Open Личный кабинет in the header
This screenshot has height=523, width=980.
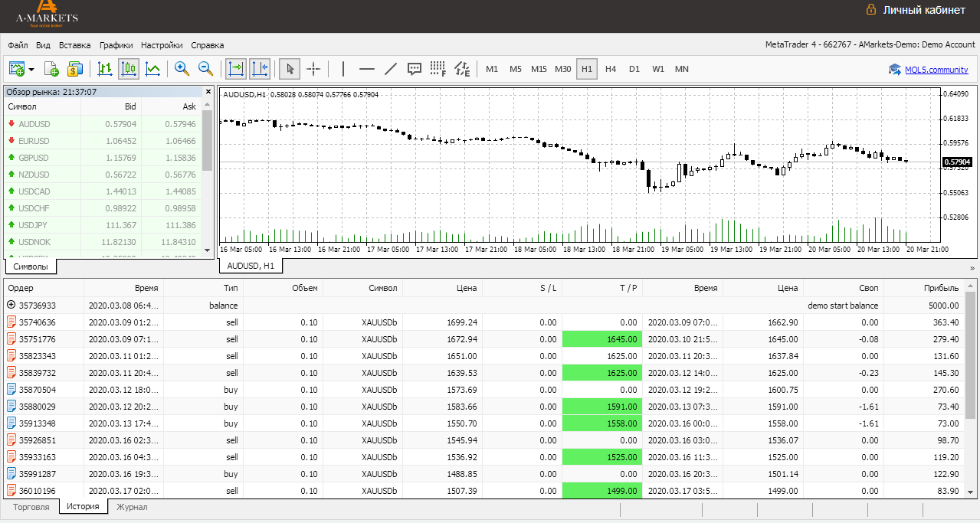tap(924, 10)
